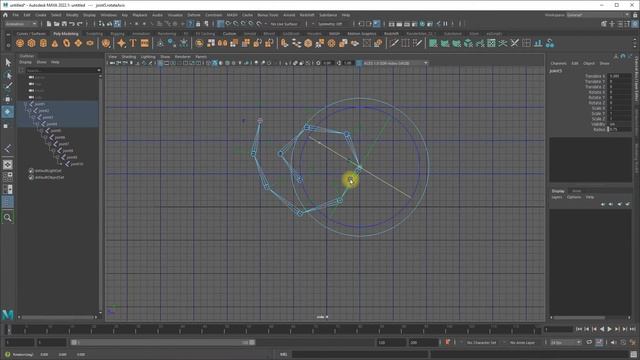The image size is (640, 360).
Task: Click the Go to Start of playback button
Action: (x=579, y=329)
